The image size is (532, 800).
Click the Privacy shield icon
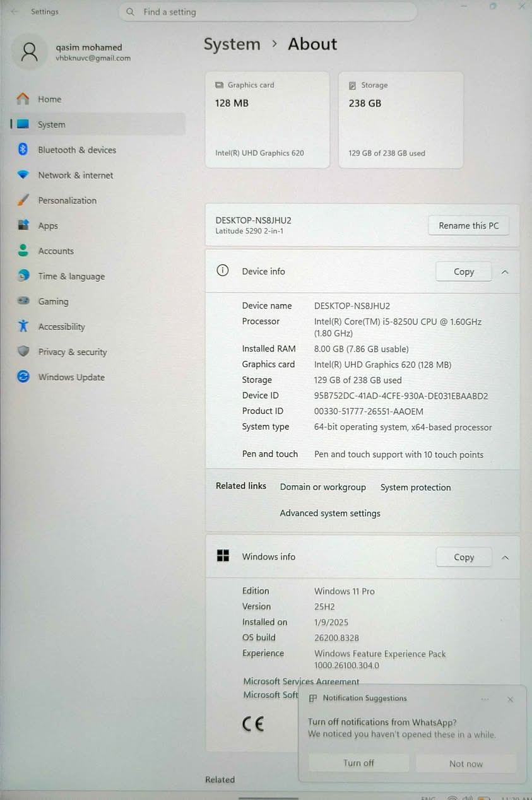(23, 351)
